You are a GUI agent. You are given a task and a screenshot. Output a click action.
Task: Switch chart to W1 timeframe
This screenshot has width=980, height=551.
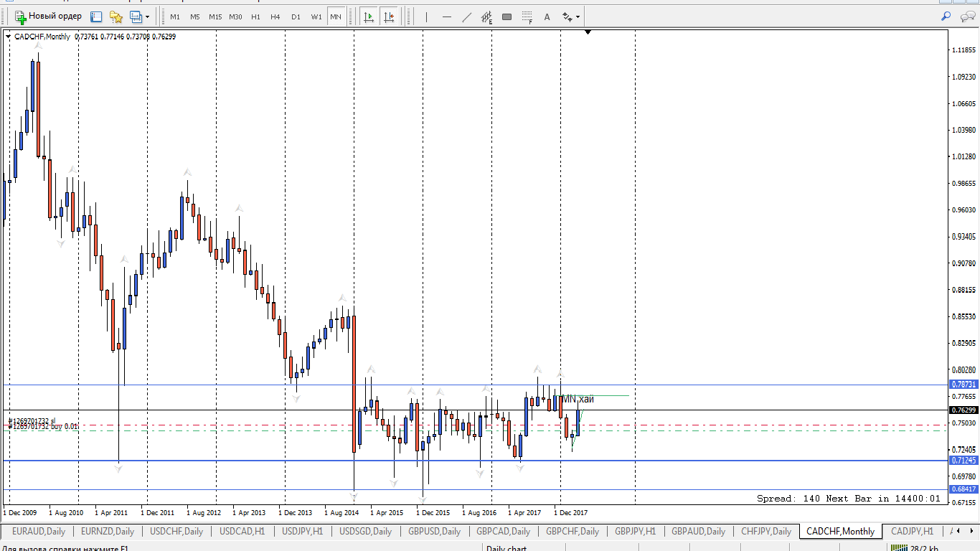316,17
